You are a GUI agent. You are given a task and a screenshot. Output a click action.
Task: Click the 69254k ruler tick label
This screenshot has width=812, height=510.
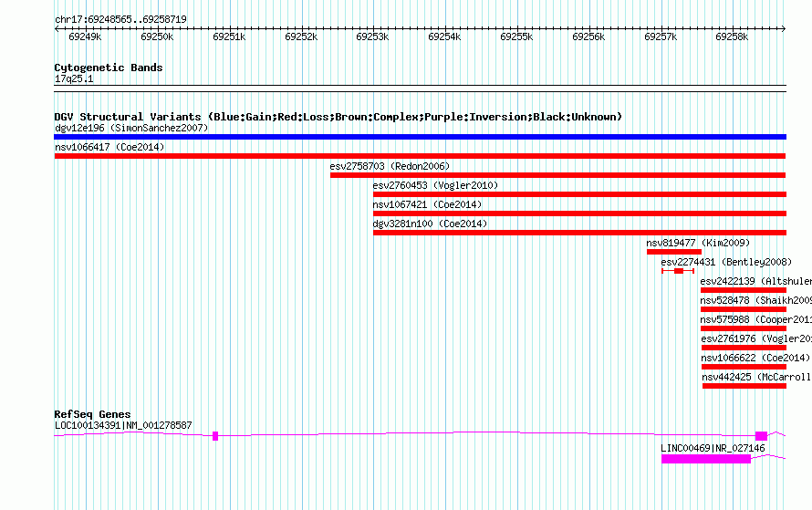(444, 36)
